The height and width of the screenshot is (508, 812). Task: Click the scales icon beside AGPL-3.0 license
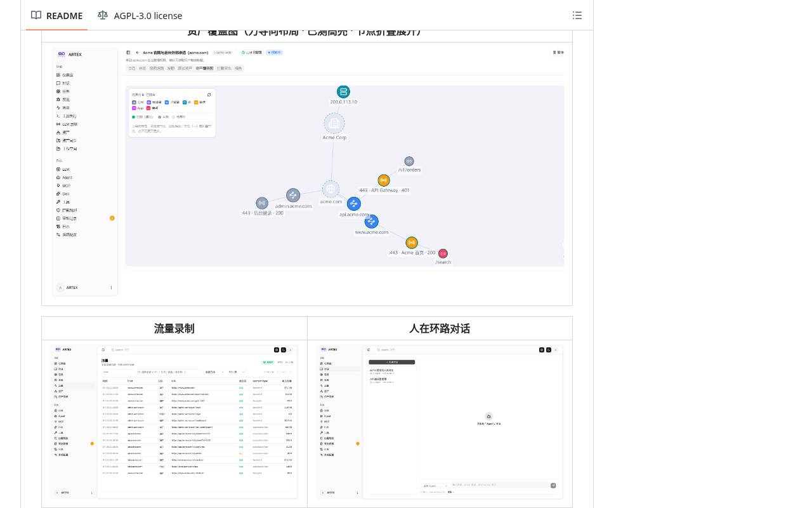pos(103,15)
